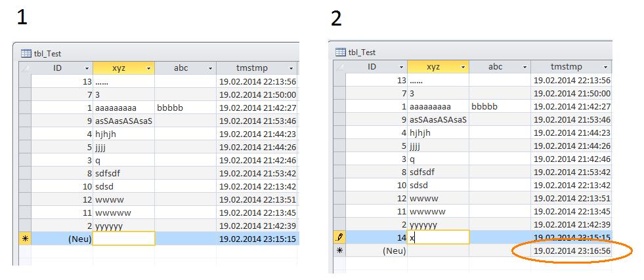Click the select-all corner of the right datasheet
The image size is (644, 280).
pyautogui.click(x=339, y=67)
